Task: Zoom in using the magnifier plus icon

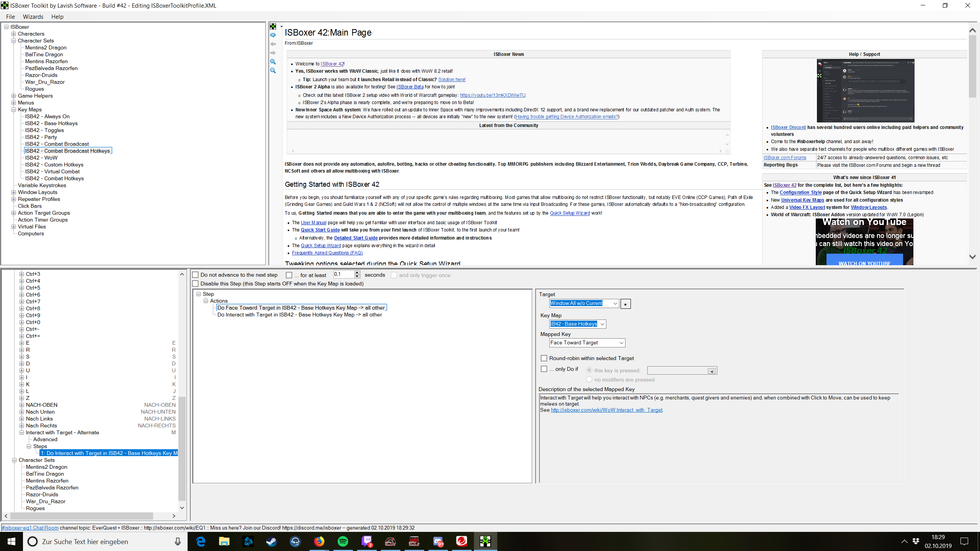Action: click(273, 62)
